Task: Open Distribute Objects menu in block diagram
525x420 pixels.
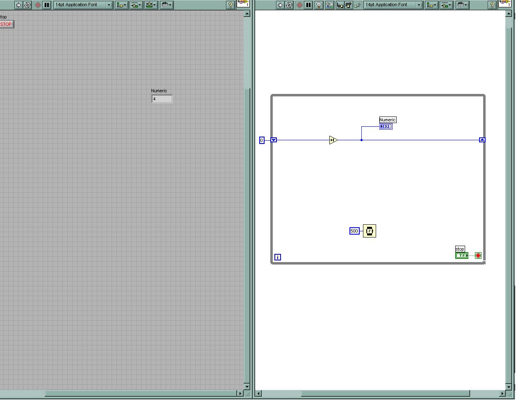Action: pyautogui.click(x=446, y=5)
